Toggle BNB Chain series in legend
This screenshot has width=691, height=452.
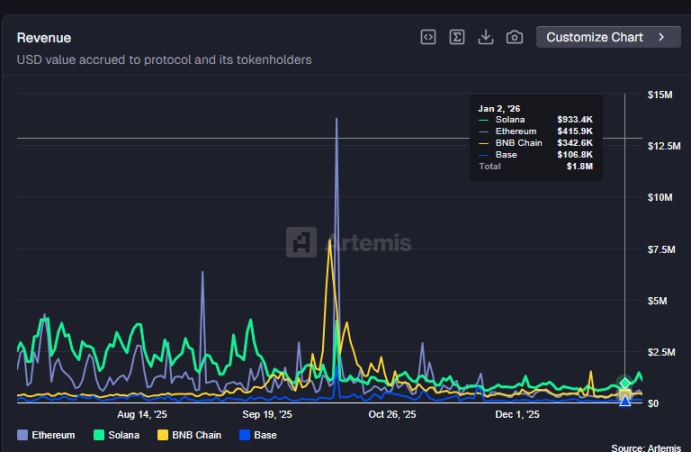pos(189,435)
